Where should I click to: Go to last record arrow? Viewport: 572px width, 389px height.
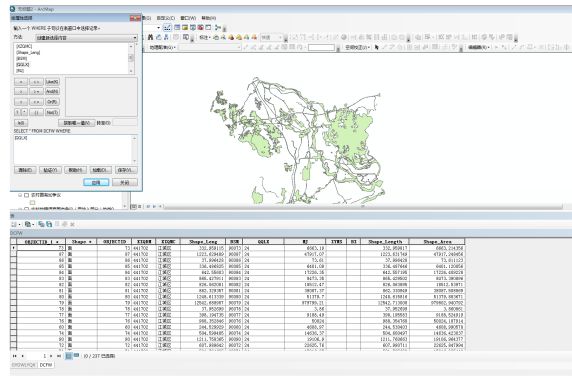click(x=59, y=356)
